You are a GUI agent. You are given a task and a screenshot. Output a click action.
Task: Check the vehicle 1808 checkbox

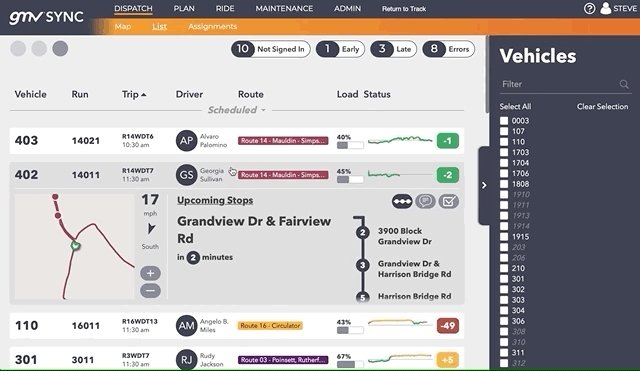click(x=504, y=184)
